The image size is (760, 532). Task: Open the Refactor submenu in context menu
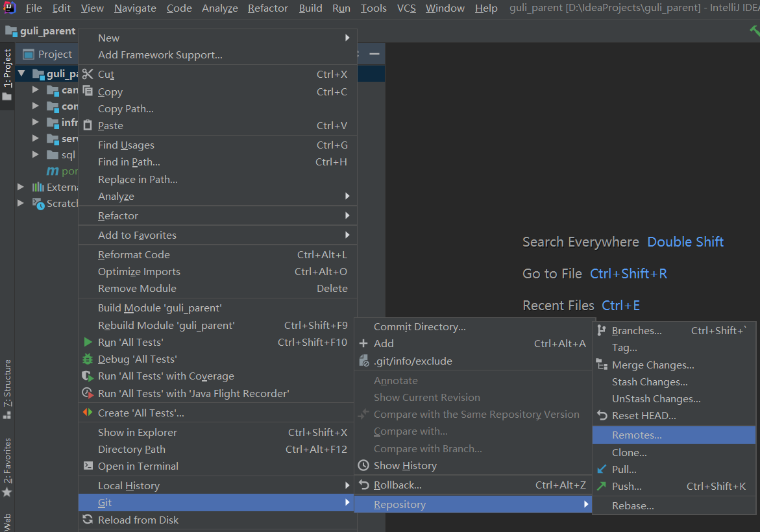click(x=217, y=215)
